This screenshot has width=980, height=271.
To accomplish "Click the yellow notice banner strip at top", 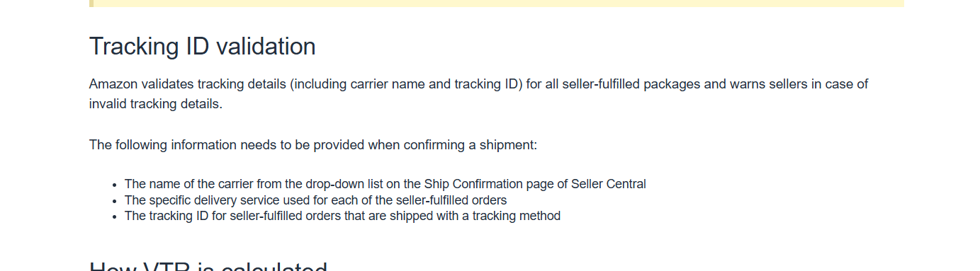I will click(x=497, y=4).
